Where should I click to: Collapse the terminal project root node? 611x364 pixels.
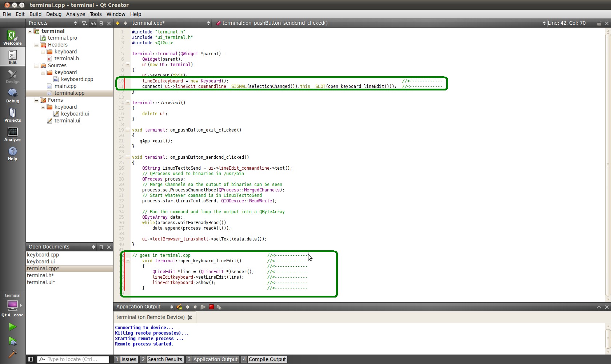pyautogui.click(x=30, y=31)
